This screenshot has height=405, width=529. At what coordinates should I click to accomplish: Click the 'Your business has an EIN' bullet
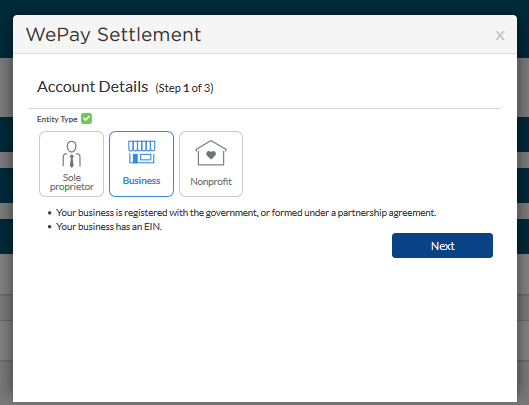[109, 226]
